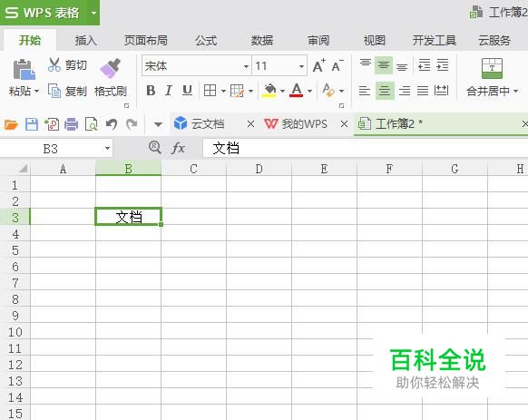Click the Undo arrow icon
This screenshot has width=528, height=420.
point(112,124)
